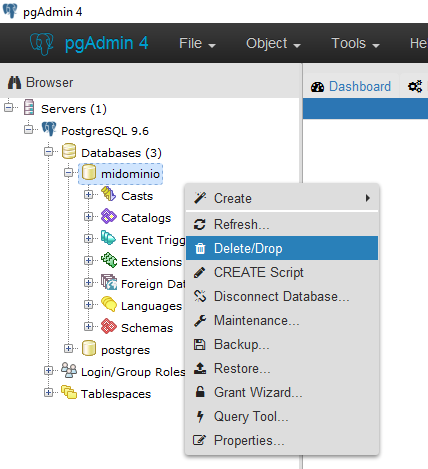Expand the postgres database node
Screen dimensions: 428x469
pyautogui.click(x=68, y=349)
